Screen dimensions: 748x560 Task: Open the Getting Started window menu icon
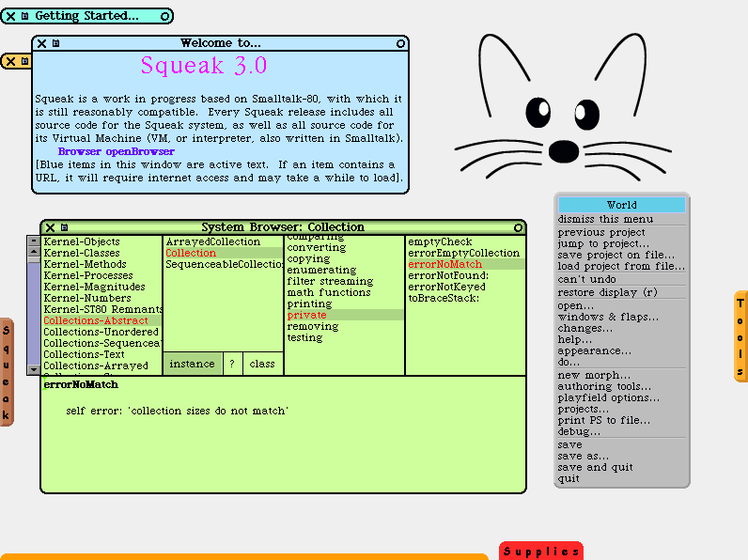(24, 16)
